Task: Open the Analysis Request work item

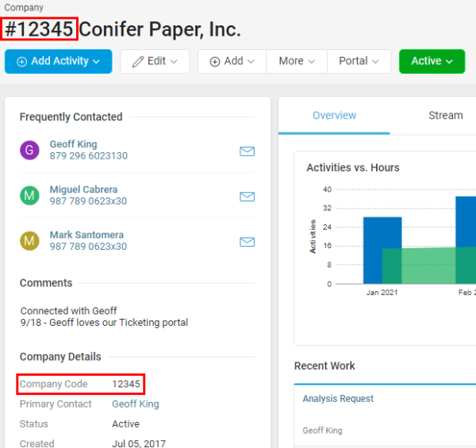Action: click(x=338, y=399)
